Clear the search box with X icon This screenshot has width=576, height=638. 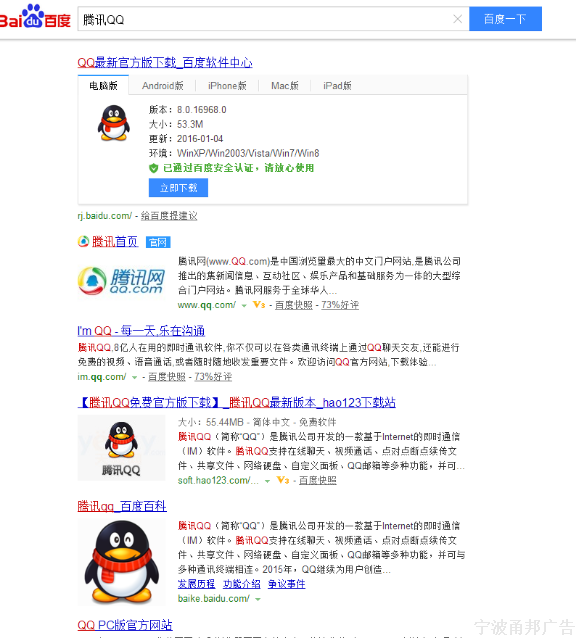point(458,19)
